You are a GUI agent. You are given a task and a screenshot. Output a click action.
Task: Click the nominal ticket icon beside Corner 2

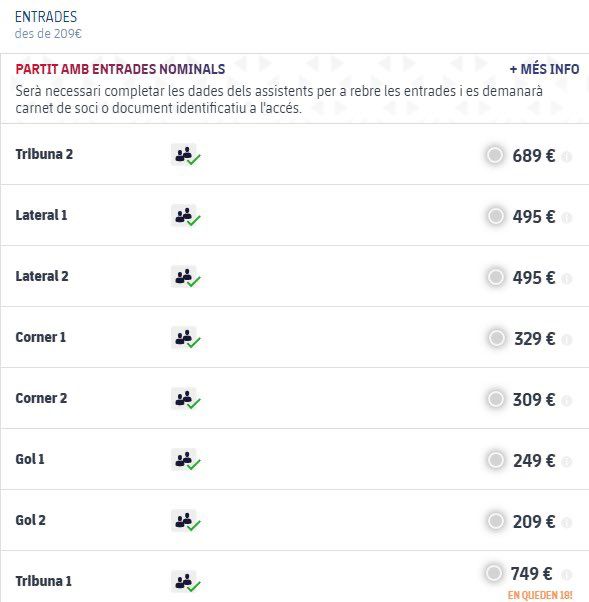[x=186, y=399]
